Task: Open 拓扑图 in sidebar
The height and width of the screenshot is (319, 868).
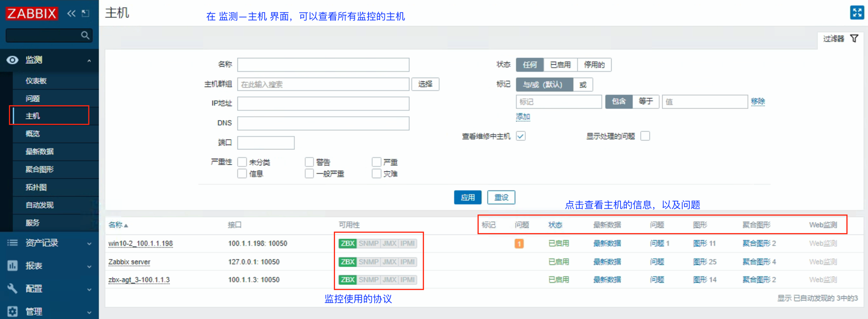Action: tap(36, 187)
